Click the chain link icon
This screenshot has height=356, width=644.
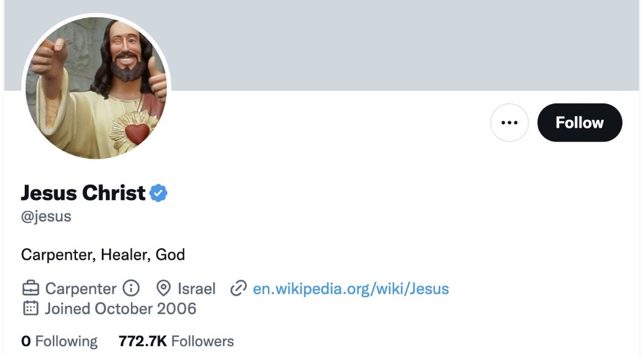click(x=238, y=288)
